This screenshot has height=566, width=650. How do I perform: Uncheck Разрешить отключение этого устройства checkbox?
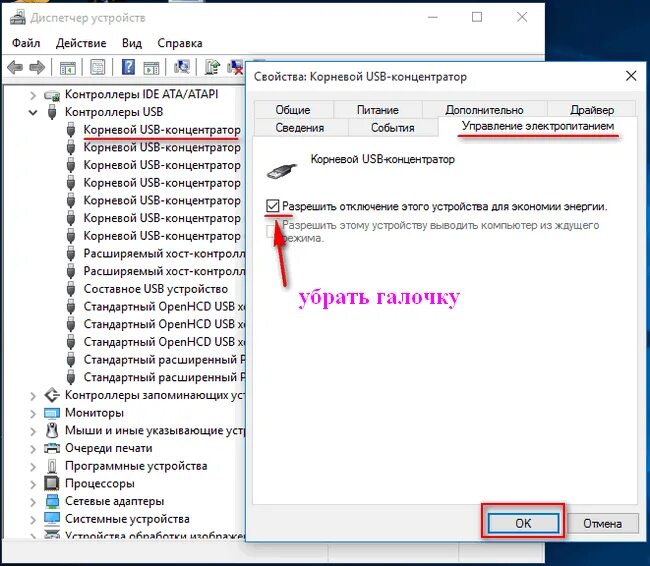click(272, 206)
